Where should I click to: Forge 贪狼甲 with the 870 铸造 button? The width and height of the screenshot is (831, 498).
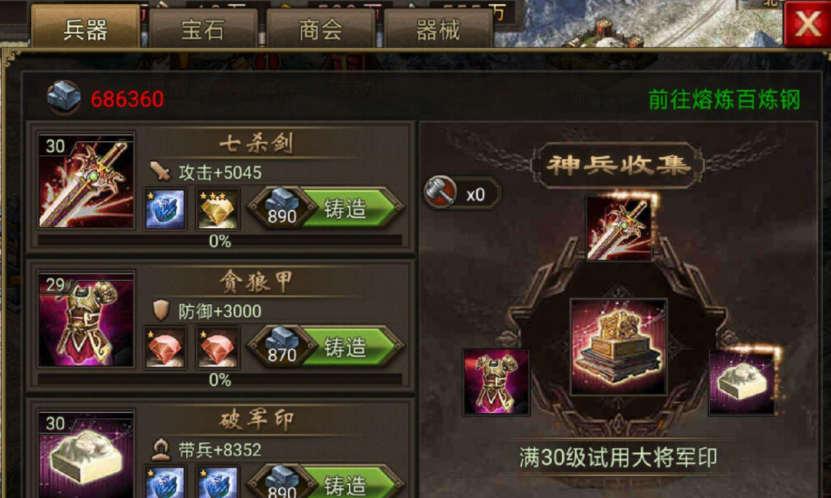[x=326, y=347]
